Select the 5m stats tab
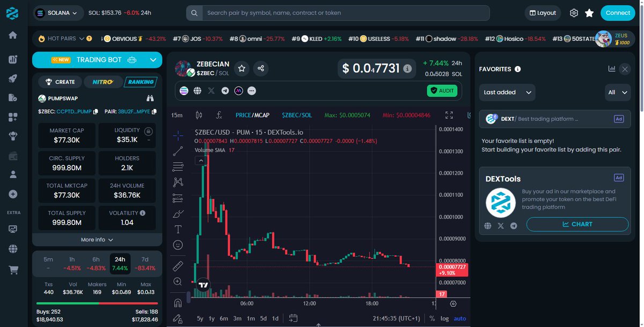This screenshot has width=644, height=327. 48,263
